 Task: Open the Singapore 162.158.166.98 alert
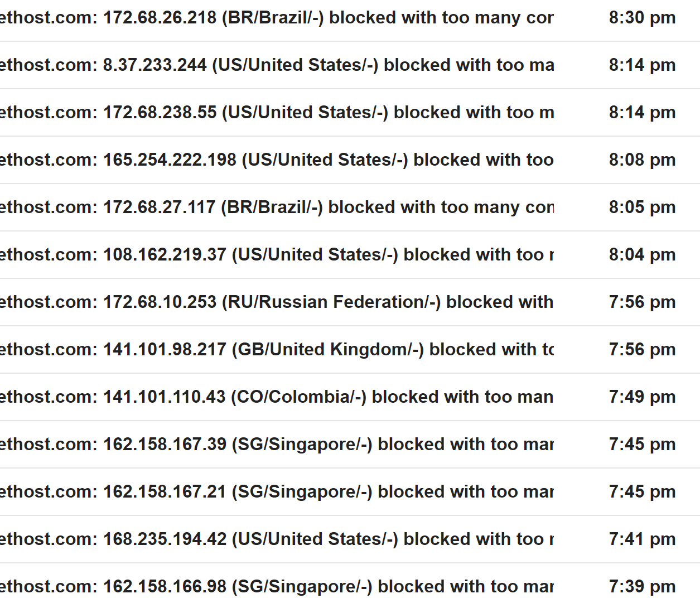point(276,587)
